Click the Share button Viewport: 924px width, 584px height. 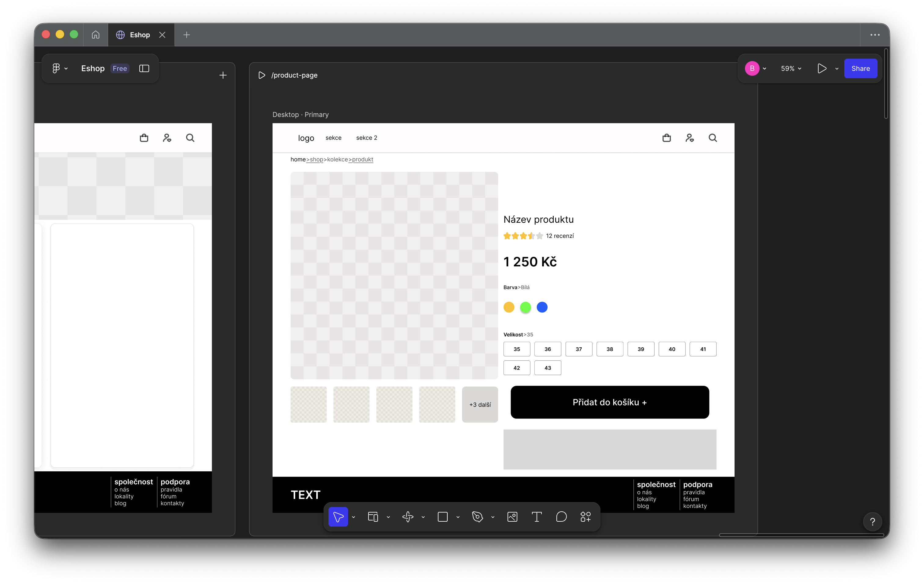pos(861,69)
